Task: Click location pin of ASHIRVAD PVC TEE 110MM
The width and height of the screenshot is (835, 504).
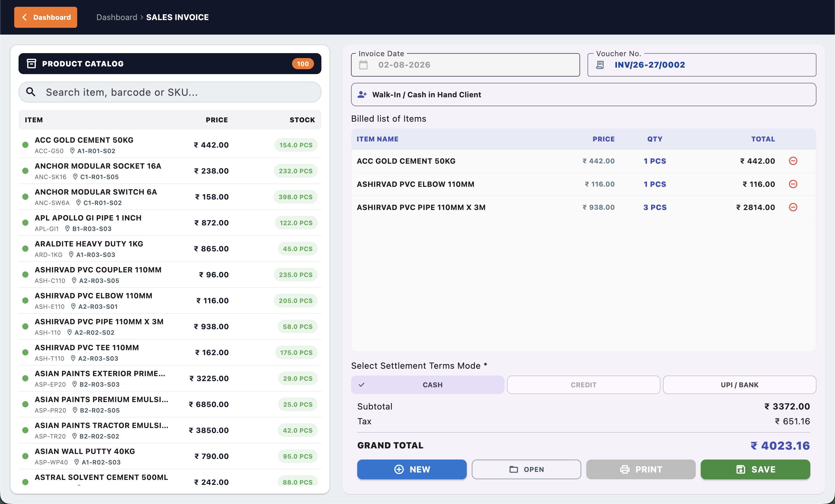Action: point(73,358)
